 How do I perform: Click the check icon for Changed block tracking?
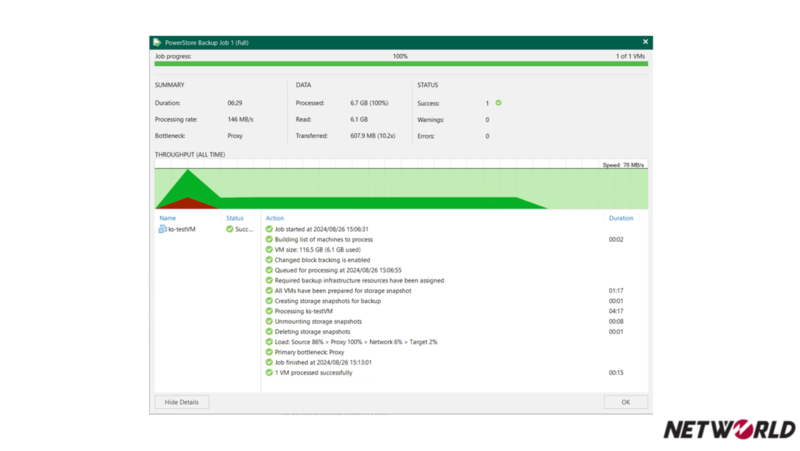tap(269, 260)
